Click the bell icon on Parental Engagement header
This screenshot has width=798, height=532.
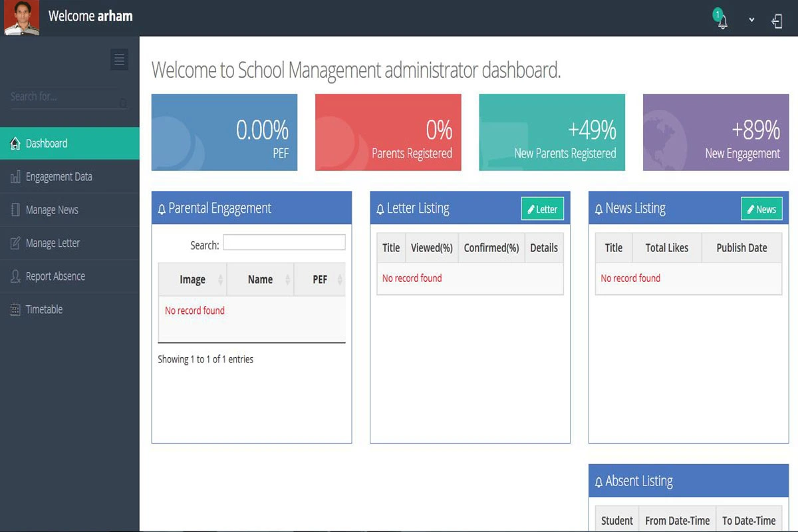pos(162,208)
